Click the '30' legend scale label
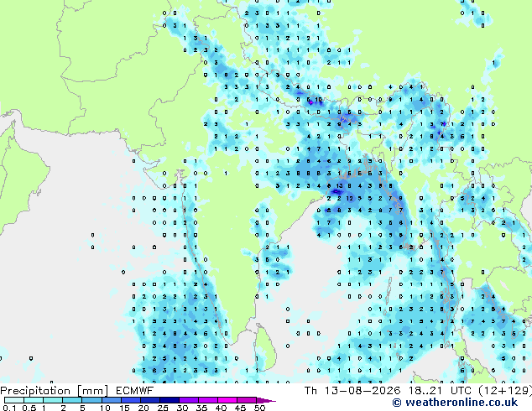 pyautogui.click(x=182, y=408)
